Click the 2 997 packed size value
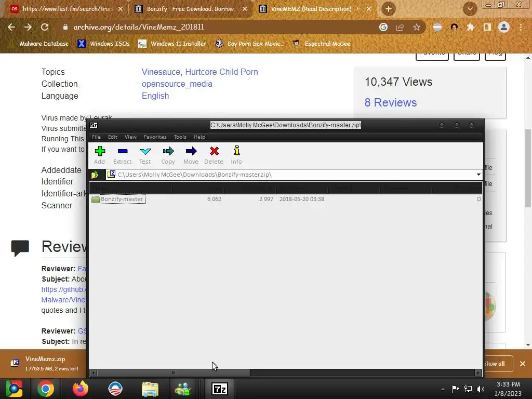 [266, 199]
